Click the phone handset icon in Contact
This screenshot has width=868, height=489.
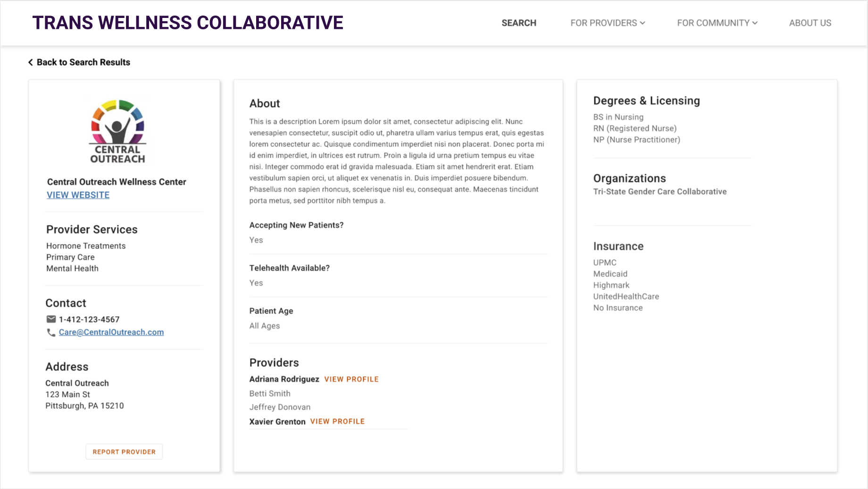point(51,332)
